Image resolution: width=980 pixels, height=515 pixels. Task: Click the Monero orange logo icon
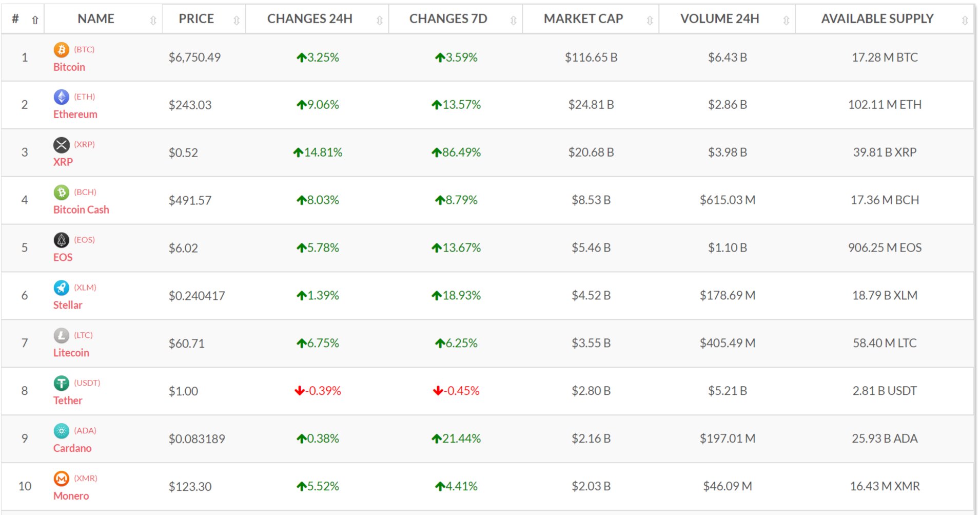click(62, 479)
